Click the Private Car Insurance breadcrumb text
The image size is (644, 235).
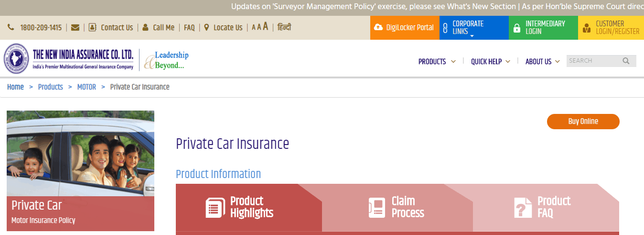pyautogui.click(x=140, y=87)
